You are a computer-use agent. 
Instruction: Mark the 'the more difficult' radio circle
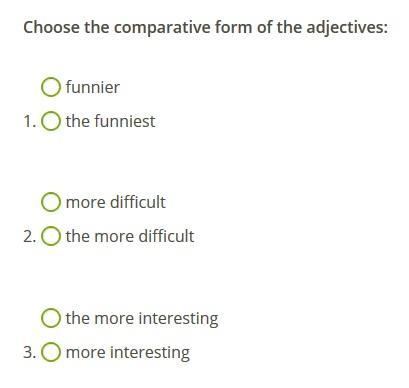(51, 236)
